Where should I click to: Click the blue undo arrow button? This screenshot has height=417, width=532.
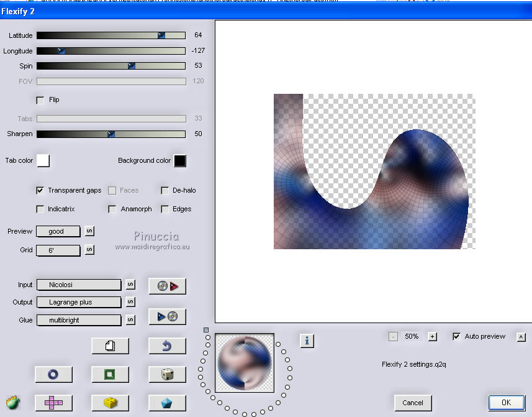167,346
